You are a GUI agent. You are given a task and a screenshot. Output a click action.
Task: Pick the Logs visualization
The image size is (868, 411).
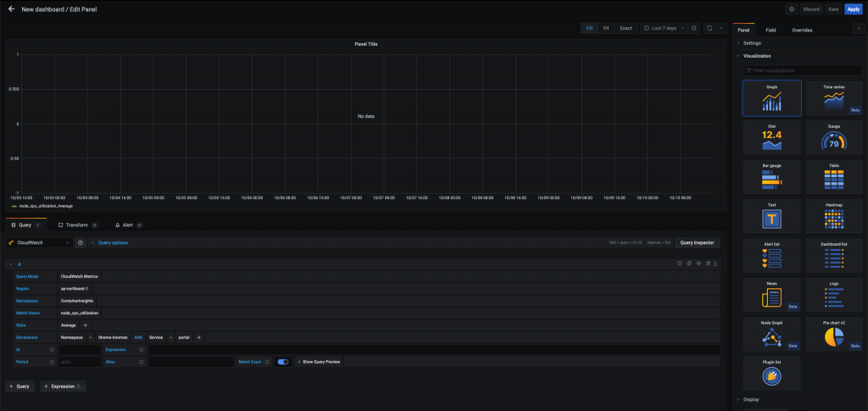click(834, 295)
